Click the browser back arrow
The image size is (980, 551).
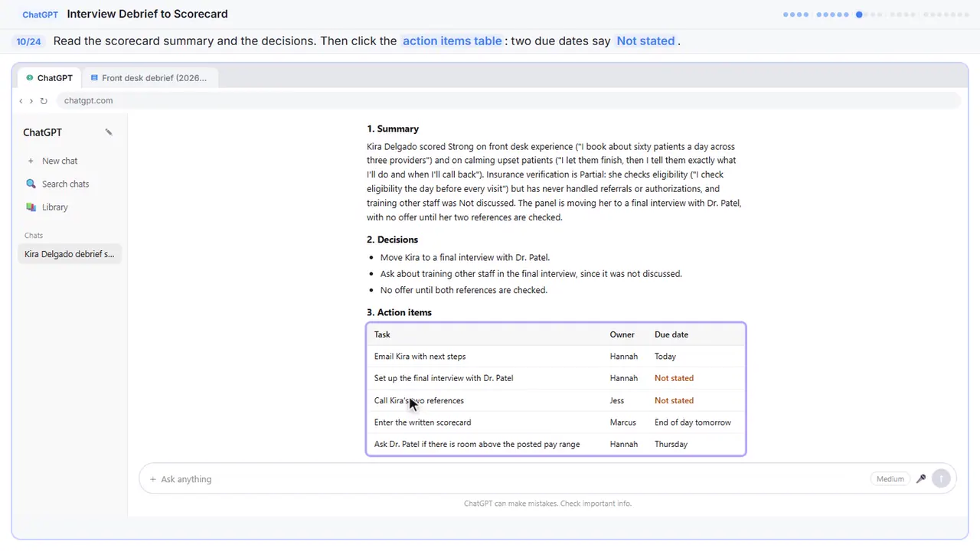(x=21, y=101)
